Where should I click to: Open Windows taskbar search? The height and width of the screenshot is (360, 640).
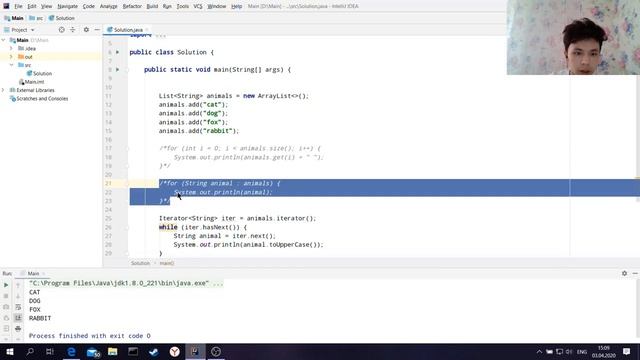[30, 352]
